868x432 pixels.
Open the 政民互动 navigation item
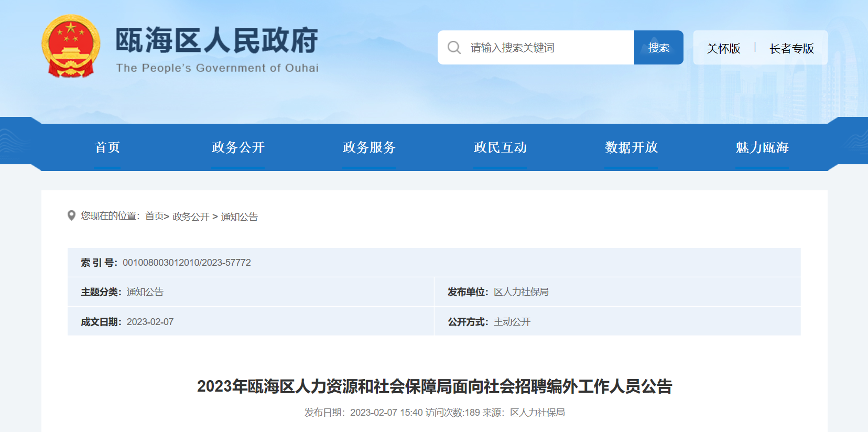coord(500,147)
